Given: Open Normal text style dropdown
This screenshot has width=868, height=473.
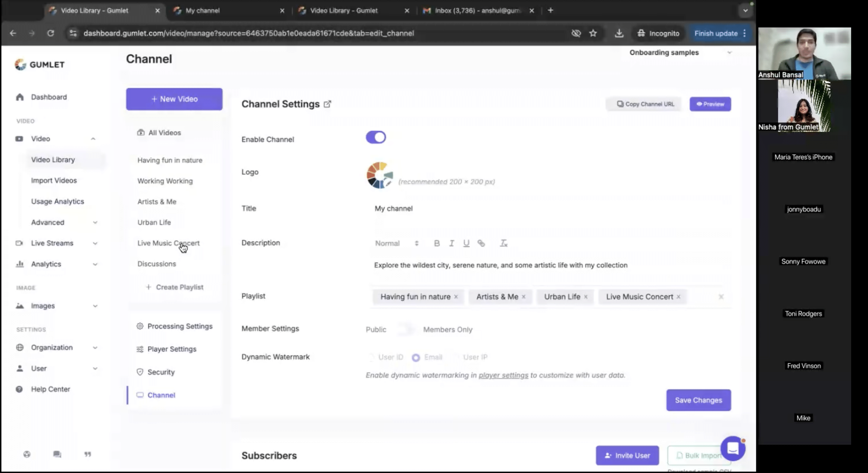Looking at the screenshot, I should coord(397,243).
